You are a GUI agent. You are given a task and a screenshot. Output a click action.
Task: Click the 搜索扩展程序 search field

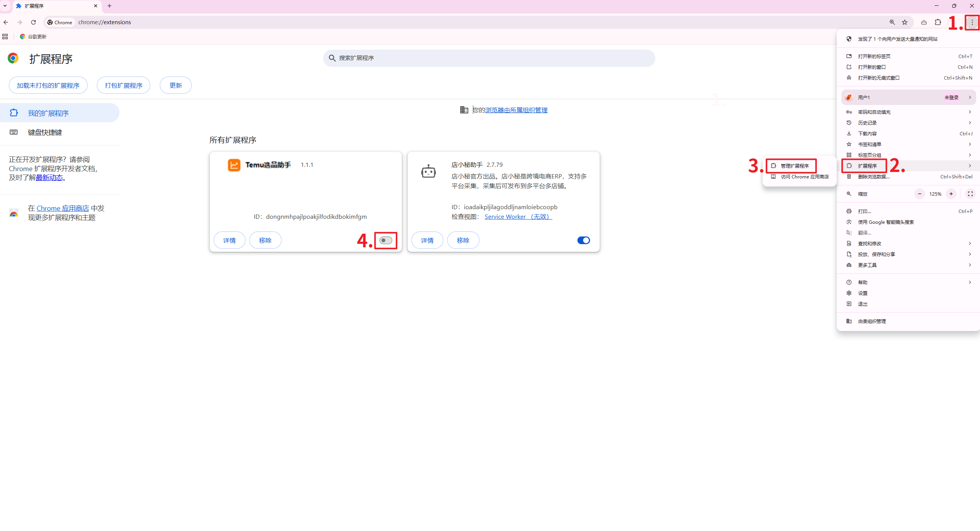tap(489, 58)
